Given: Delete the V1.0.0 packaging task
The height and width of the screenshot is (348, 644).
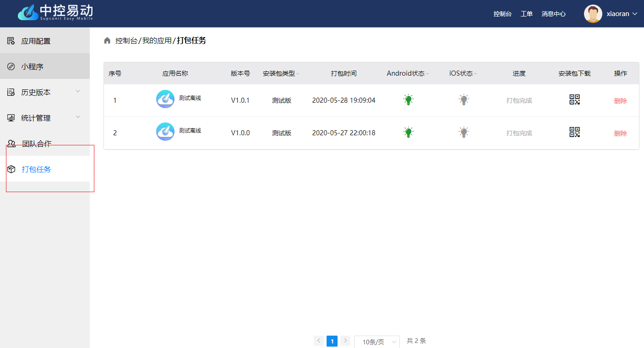Looking at the screenshot, I should [621, 133].
